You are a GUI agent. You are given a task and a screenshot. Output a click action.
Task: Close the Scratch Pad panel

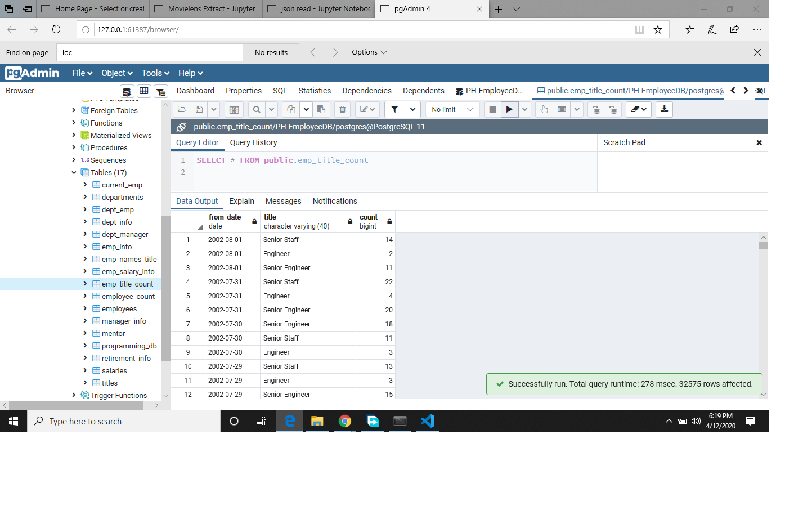(759, 143)
